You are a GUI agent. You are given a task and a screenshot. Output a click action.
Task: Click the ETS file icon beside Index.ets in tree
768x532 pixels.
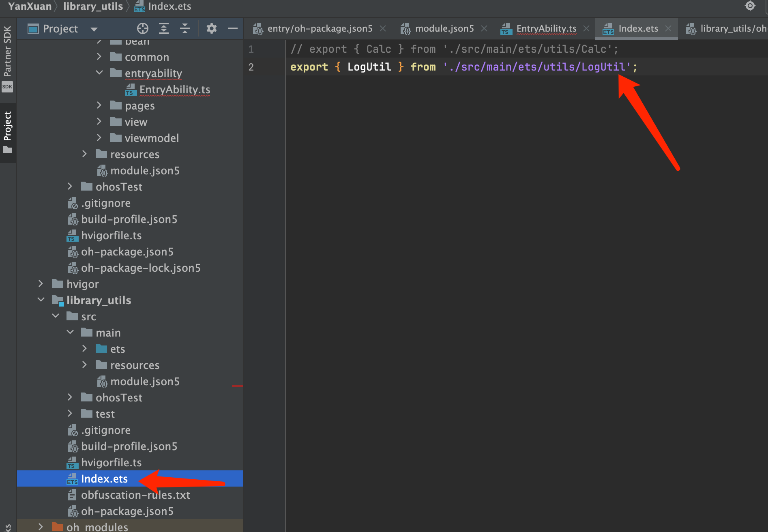[x=72, y=479]
